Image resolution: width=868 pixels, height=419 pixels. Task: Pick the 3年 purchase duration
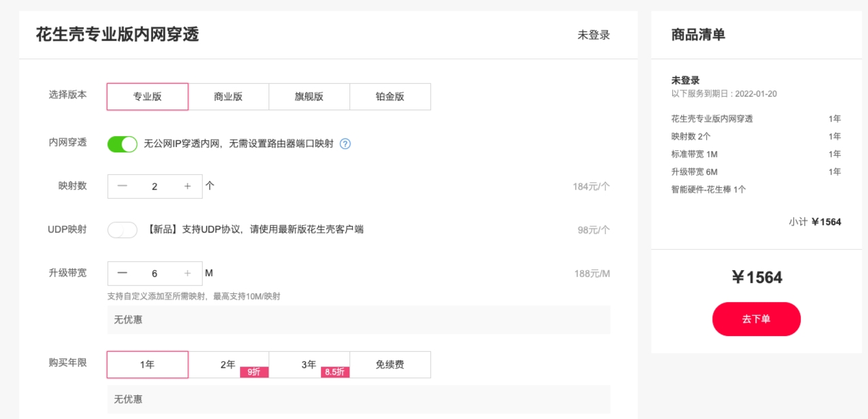309,365
